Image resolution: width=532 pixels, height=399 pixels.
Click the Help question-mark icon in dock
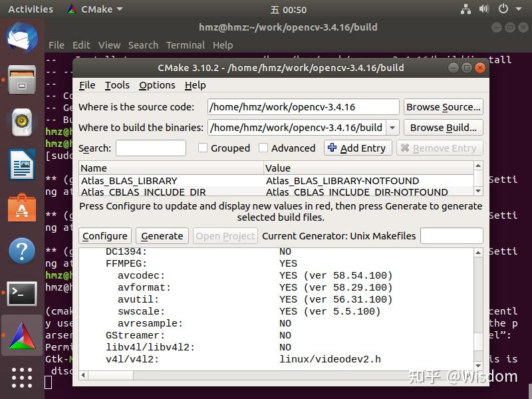(21, 251)
